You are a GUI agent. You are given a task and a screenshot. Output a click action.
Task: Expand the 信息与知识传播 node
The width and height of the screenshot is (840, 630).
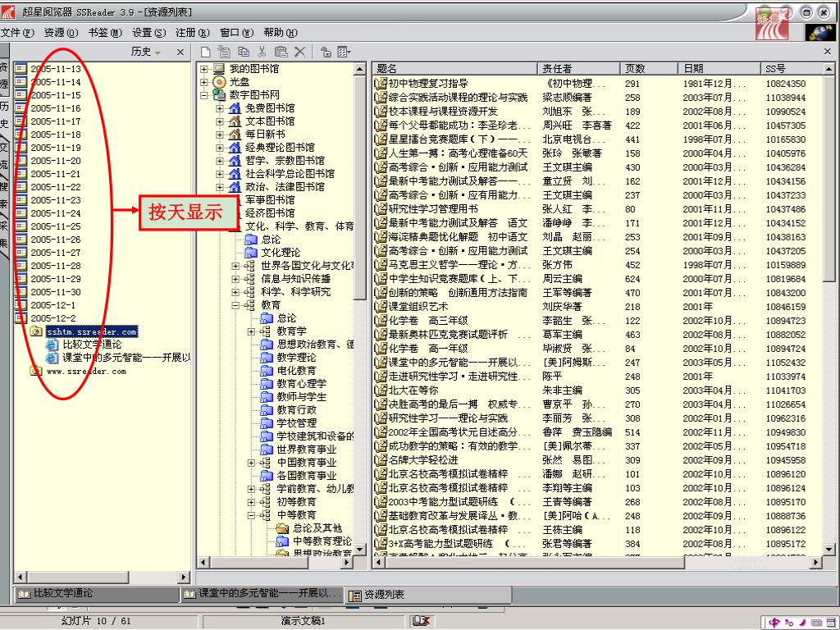[235, 279]
